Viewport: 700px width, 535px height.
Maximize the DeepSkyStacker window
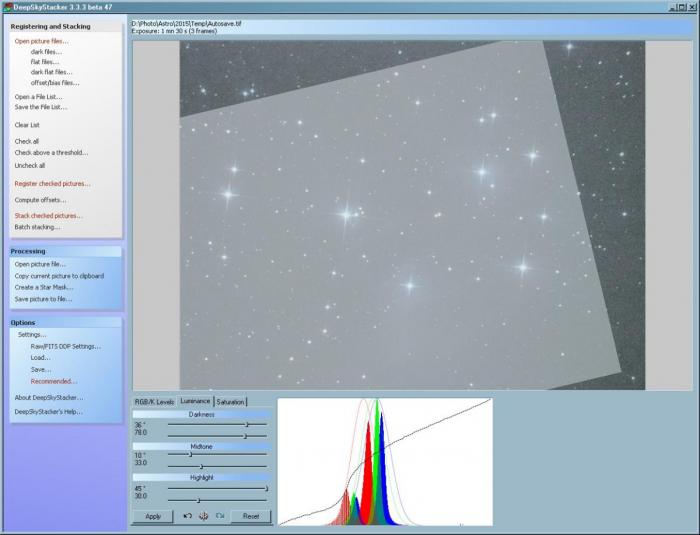682,7
